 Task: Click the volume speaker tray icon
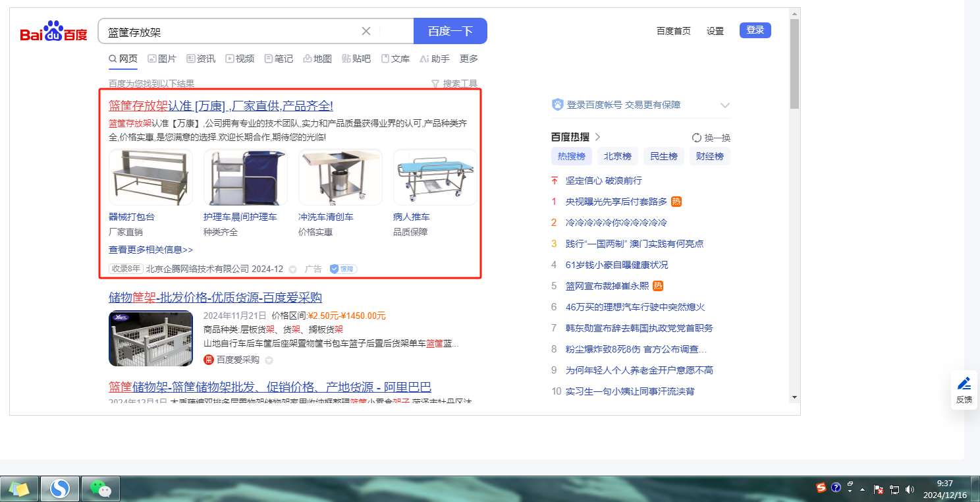point(910,489)
